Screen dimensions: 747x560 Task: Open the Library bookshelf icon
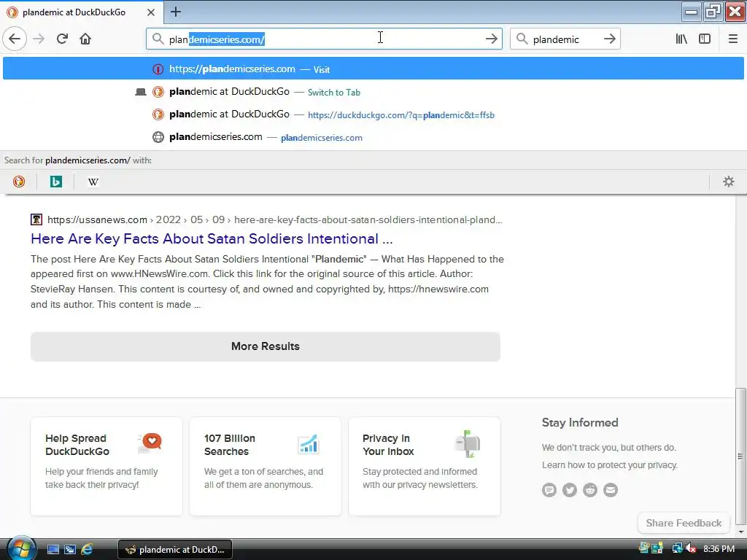[x=681, y=39]
